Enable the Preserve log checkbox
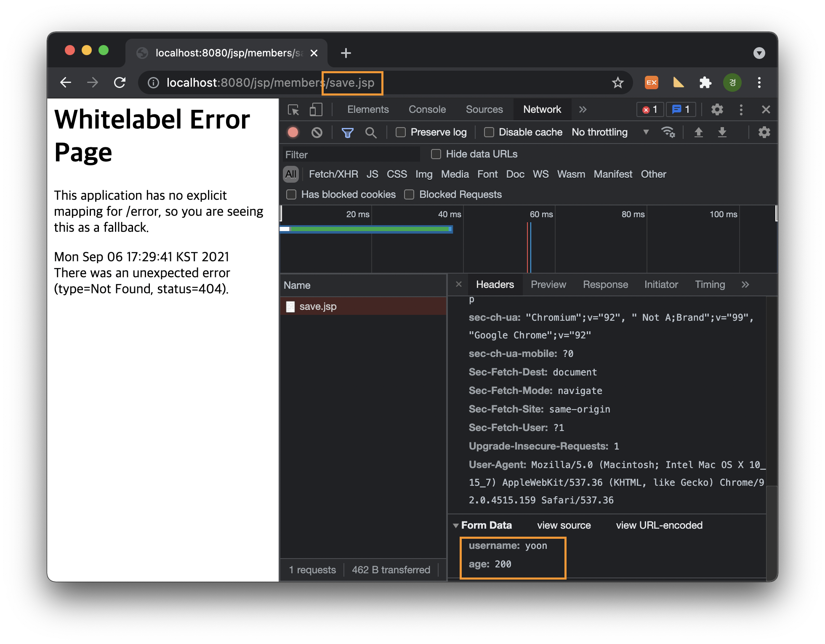This screenshot has width=825, height=644. click(x=401, y=133)
